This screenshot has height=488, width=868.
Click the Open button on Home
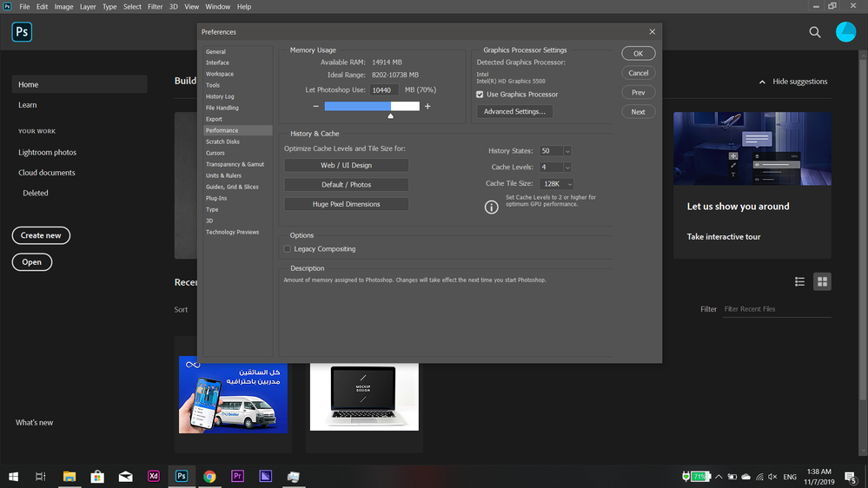pyautogui.click(x=32, y=262)
